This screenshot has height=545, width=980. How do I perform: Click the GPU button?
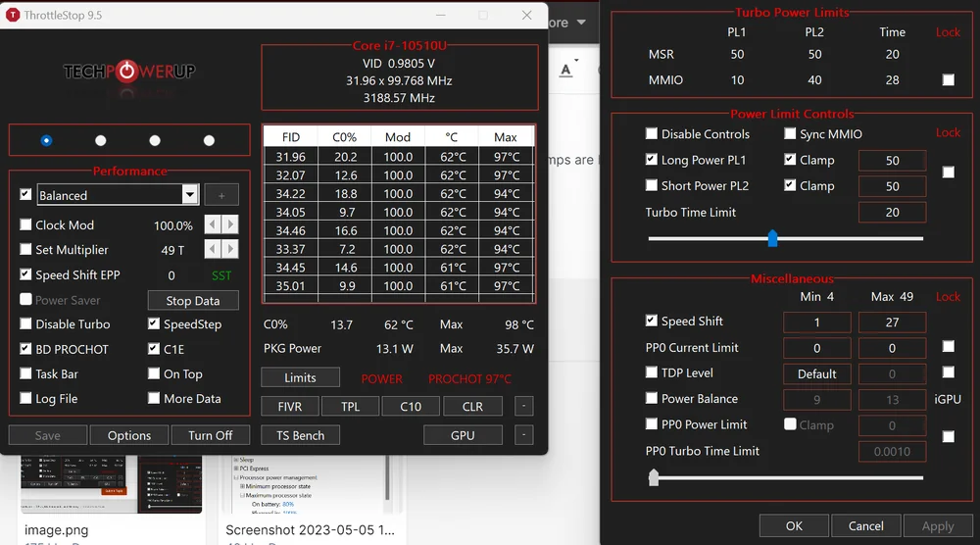pyautogui.click(x=464, y=435)
